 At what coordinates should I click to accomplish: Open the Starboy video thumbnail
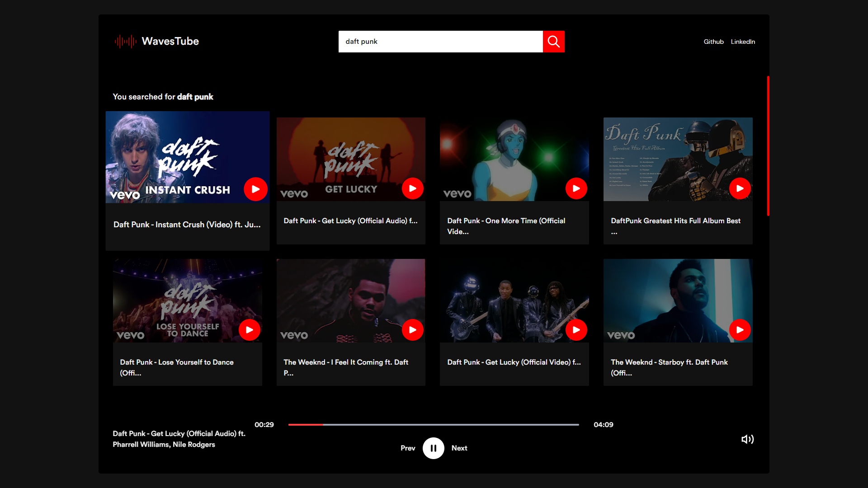point(669,298)
